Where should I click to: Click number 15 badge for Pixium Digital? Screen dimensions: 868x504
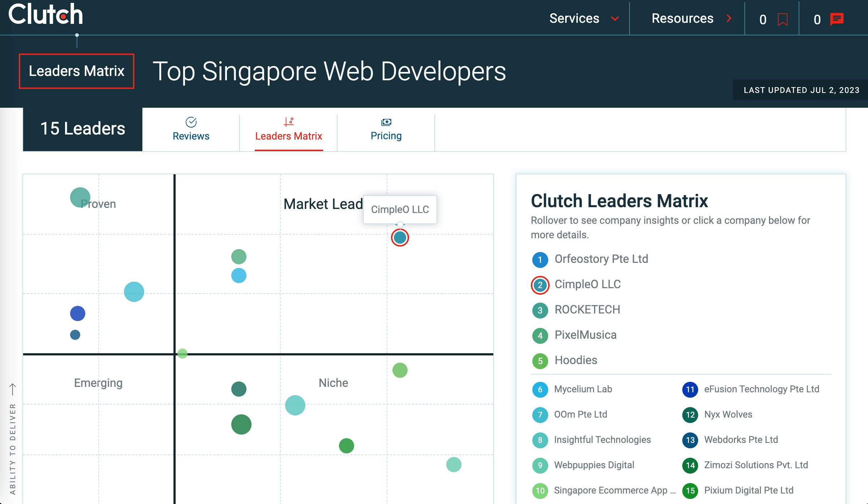pyautogui.click(x=690, y=491)
